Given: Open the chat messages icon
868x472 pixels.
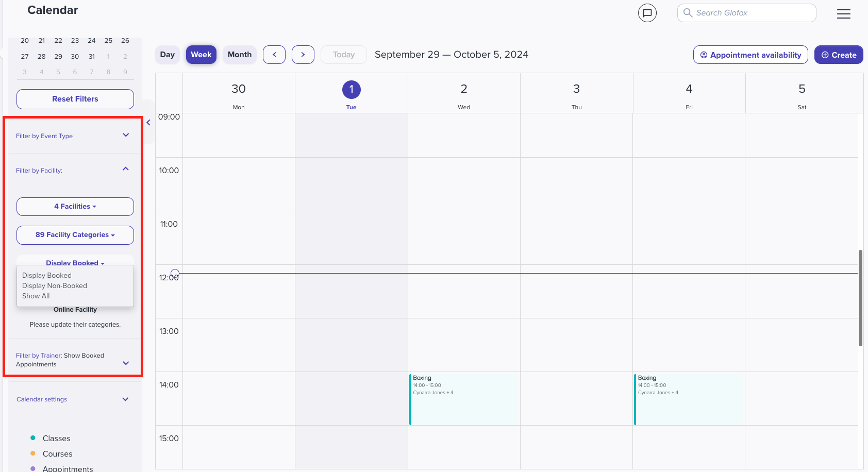Looking at the screenshot, I should (x=647, y=13).
